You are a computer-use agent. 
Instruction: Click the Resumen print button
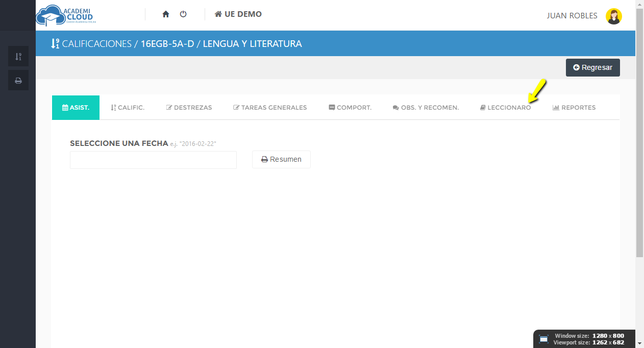[281, 159]
